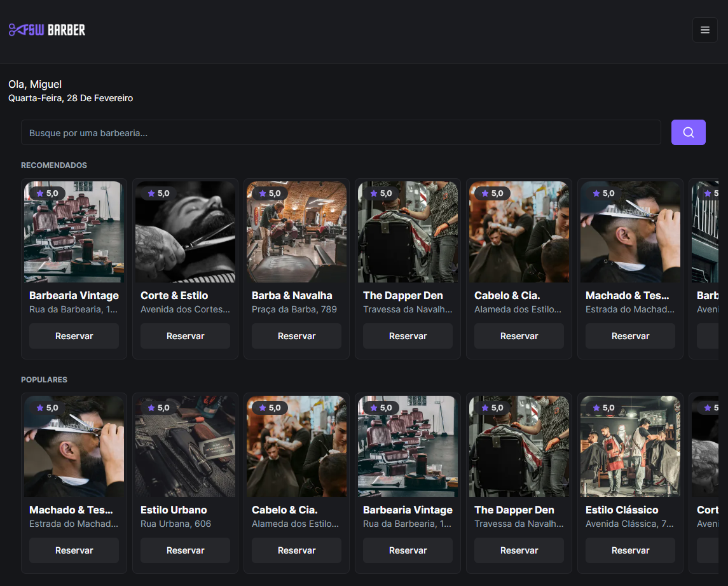The image size is (728, 586).
Task: Click the FSW Barber scissors logo
Action: tap(46, 30)
